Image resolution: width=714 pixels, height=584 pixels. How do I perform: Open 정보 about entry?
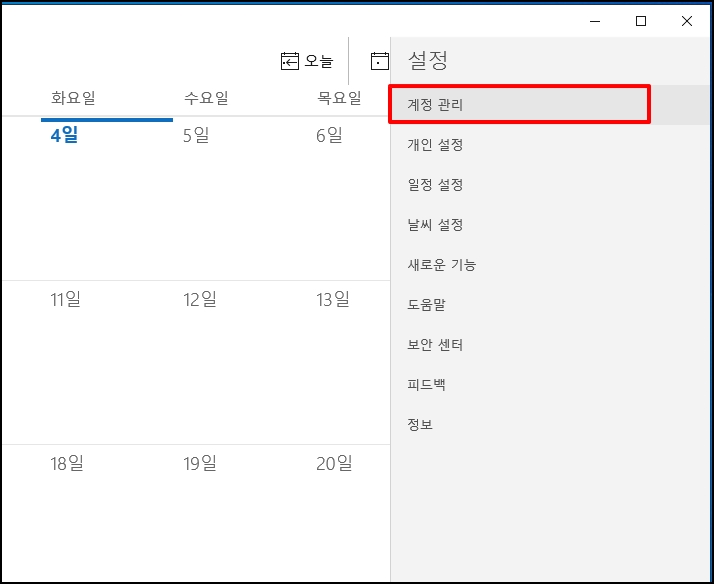coord(552,424)
